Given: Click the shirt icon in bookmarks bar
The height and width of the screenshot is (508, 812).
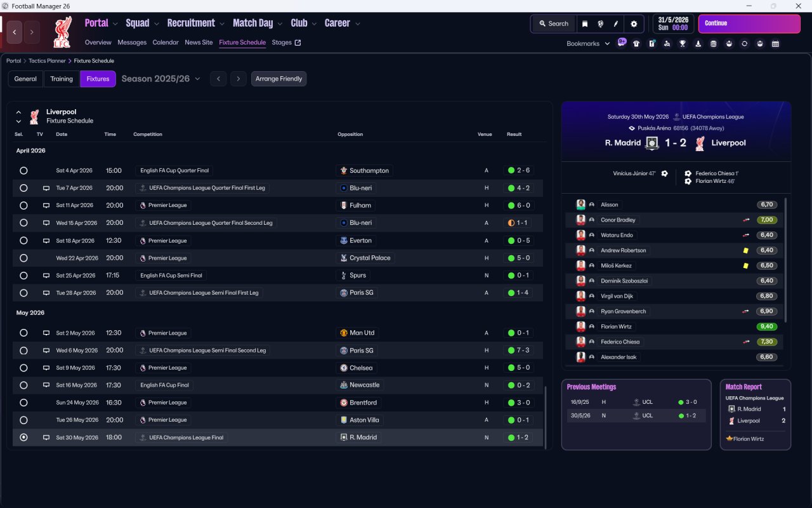Looking at the screenshot, I should coord(636,44).
